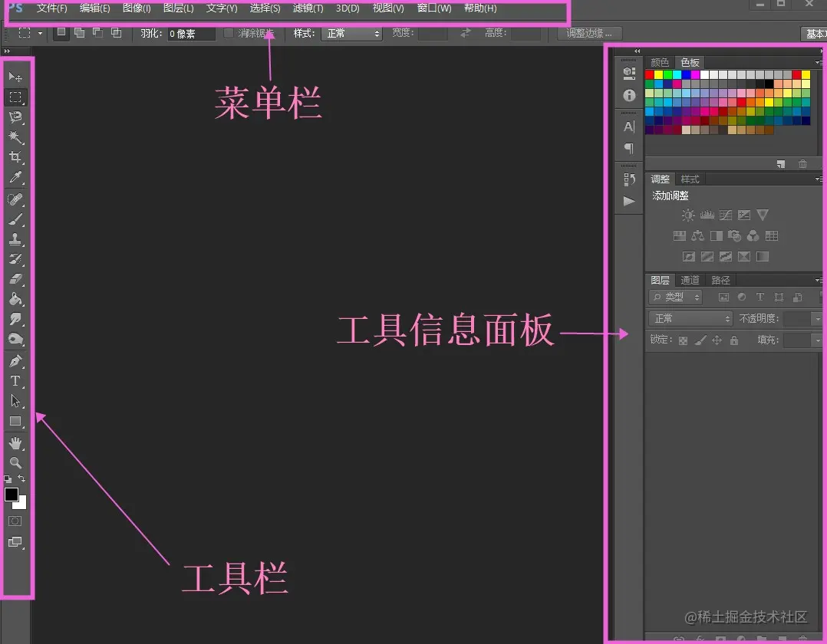Switch to the 路径 tab

[x=720, y=280]
